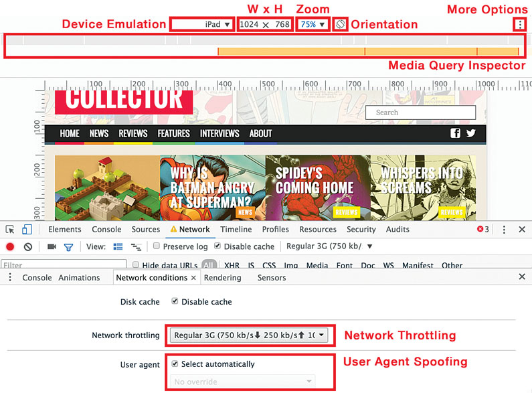Open DevTools customize three-dot menu
The width and height of the screenshot is (532, 393).
tap(504, 230)
